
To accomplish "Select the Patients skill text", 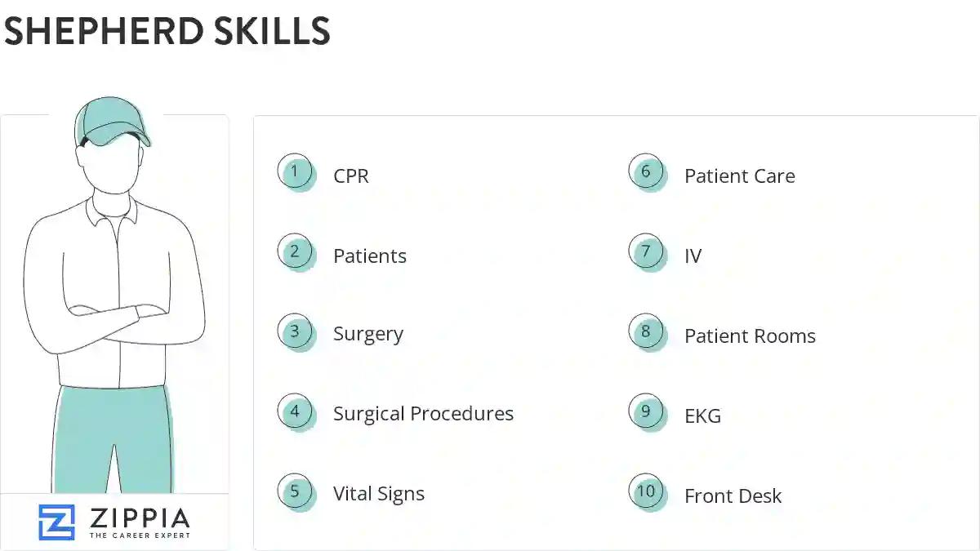I will click(370, 256).
